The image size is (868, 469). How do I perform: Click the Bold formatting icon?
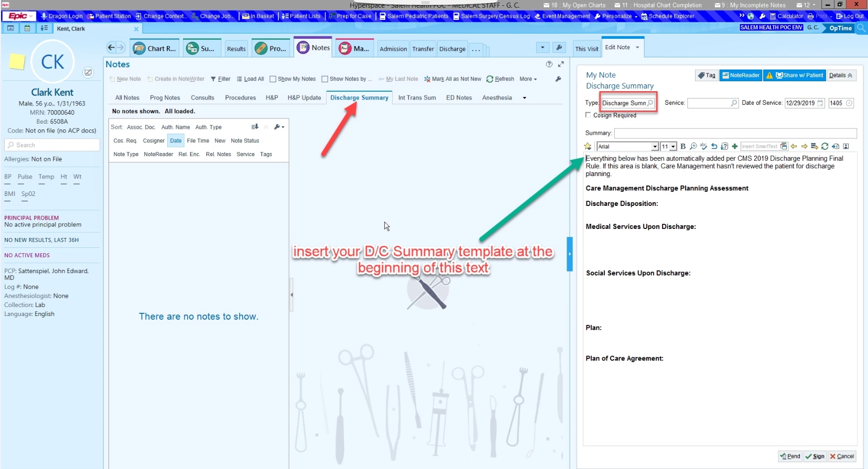pyautogui.click(x=683, y=147)
